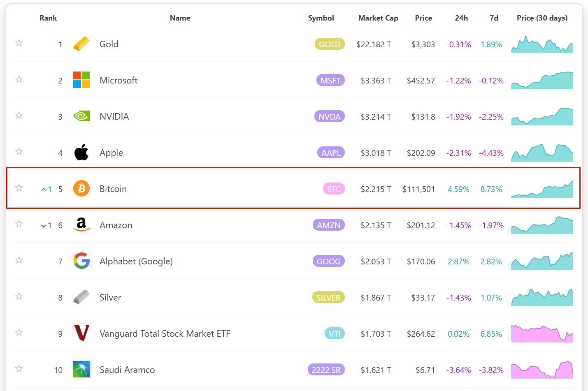588x391 pixels.
Task: Select Bitcoin's $2.215 T market cap
Action: (376, 189)
